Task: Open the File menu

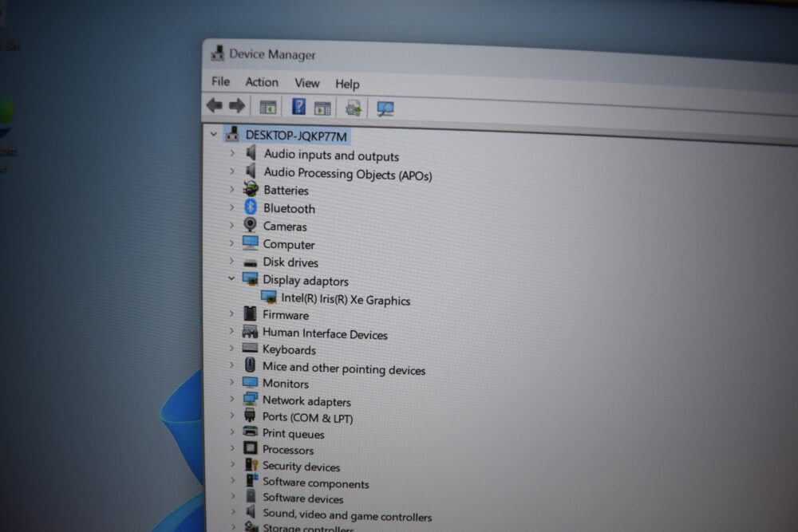Action: [220, 81]
